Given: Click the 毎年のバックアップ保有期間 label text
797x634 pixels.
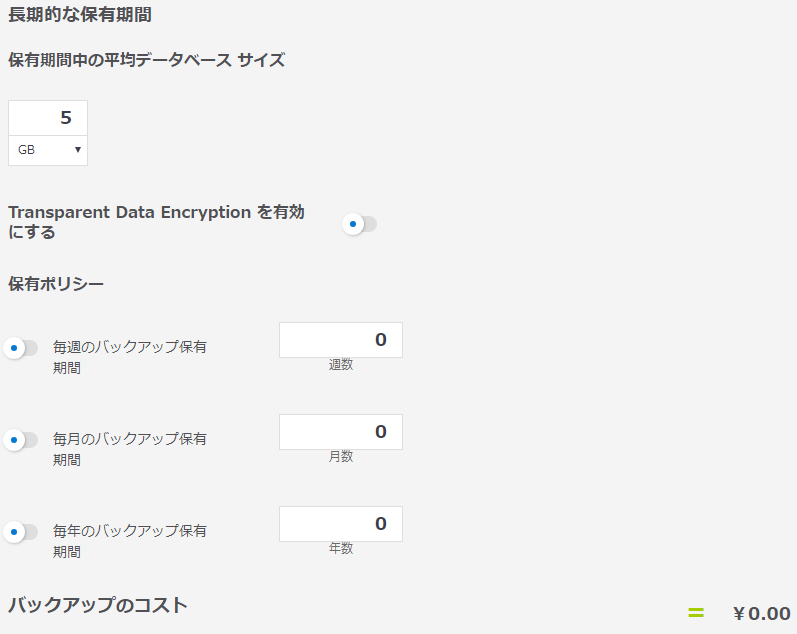Looking at the screenshot, I should pos(129,531).
